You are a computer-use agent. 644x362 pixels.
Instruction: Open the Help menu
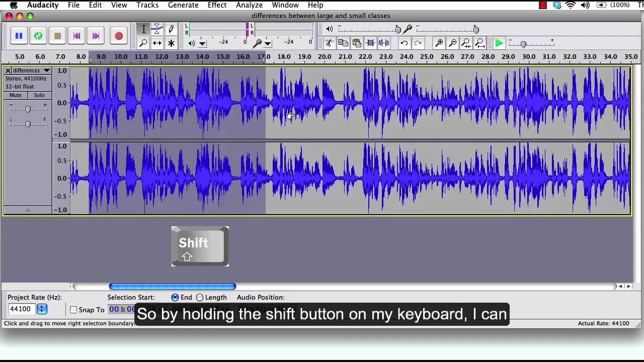pyautogui.click(x=315, y=5)
